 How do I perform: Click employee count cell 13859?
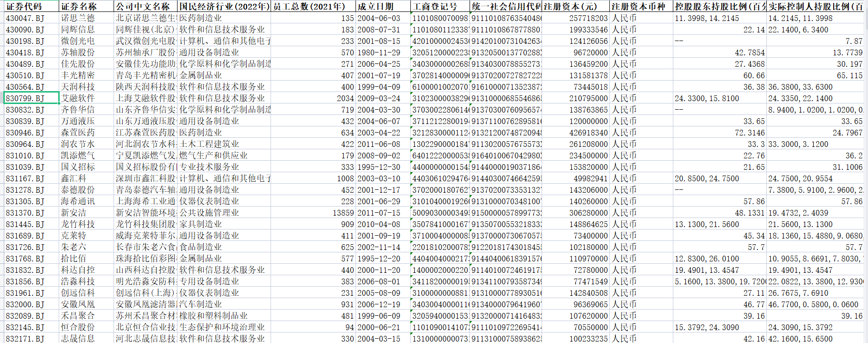(x=313, y=213)
